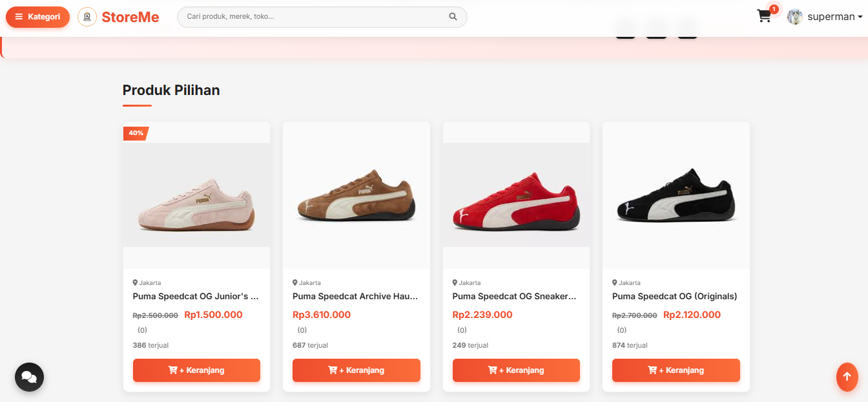Open the pink Puma Speedcat shoe image
This screenshot has height=402, width=868.
pyautogui.click(x=196, y=195)
